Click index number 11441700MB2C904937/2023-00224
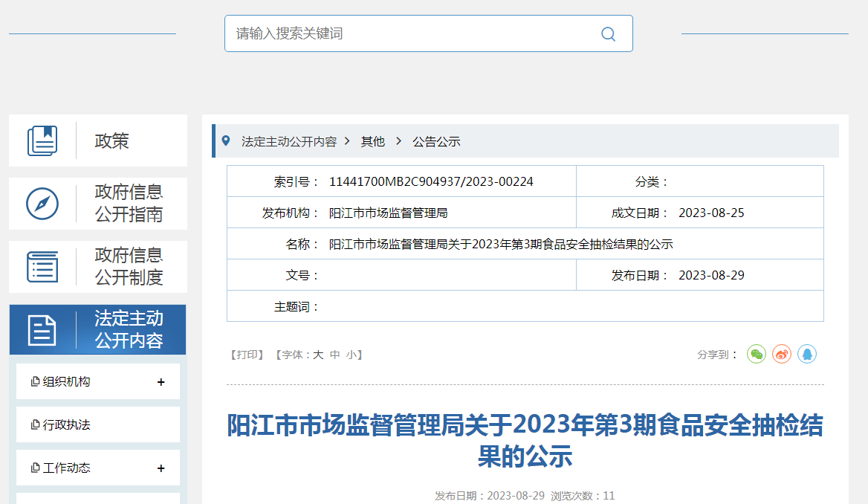Image resolution: width=868 pixels, height=504 pixels. click(x=431, y=181)
